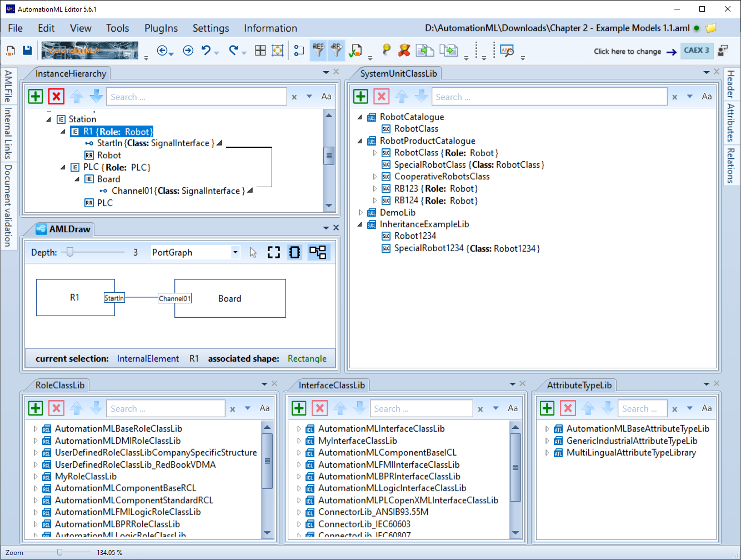This screenshot has width=741, height=560.
Task: Collapse the RobotCatalogue library node
Action: pos(360,117)
